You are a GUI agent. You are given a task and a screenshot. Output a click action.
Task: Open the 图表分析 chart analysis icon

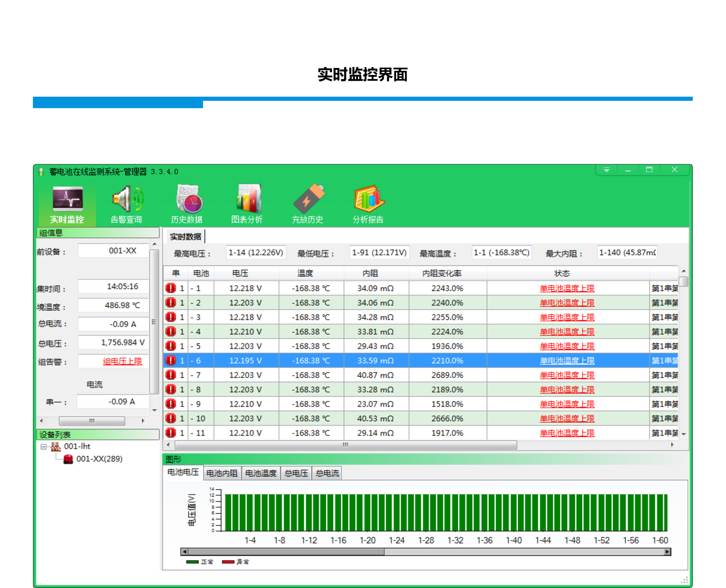tap(248, 199)
